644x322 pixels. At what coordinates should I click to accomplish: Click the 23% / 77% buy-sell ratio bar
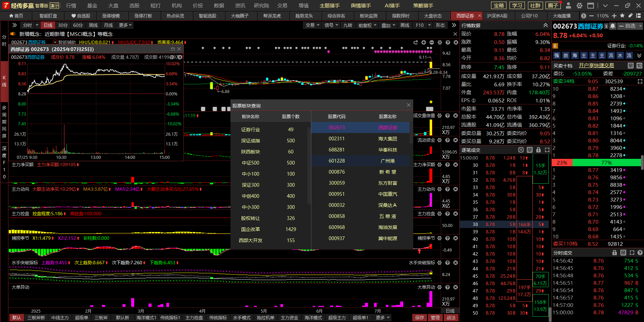coord(596,163)
